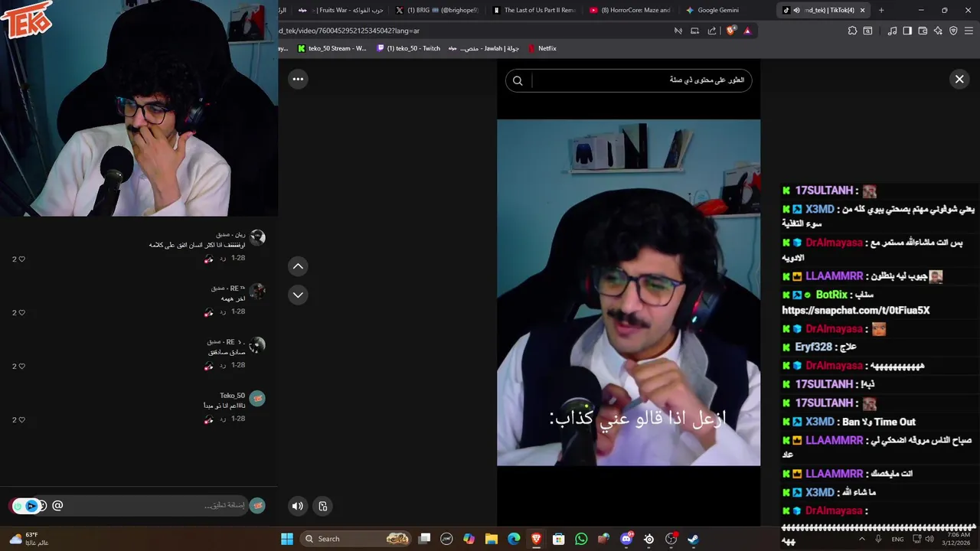Open the Windows Start menu
980x551 pixels.
(x=287, y=539)
